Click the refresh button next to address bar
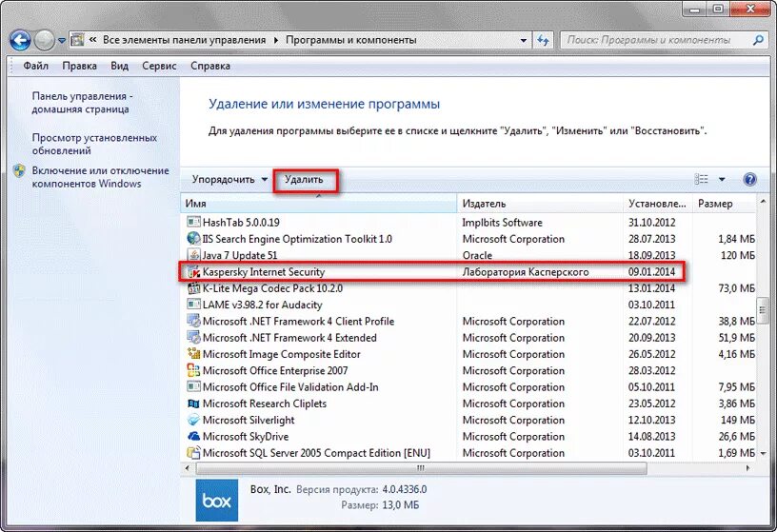Viewport: 777px width, 532px height. [543, 40]
